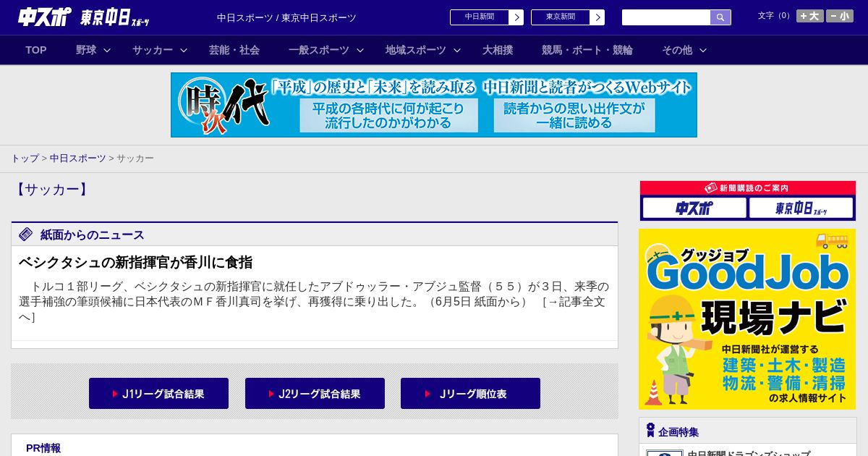Open 中日新聞ドラゴンズショップ link
The width and height of the screenshot is (868, 456).
(749, 452)
